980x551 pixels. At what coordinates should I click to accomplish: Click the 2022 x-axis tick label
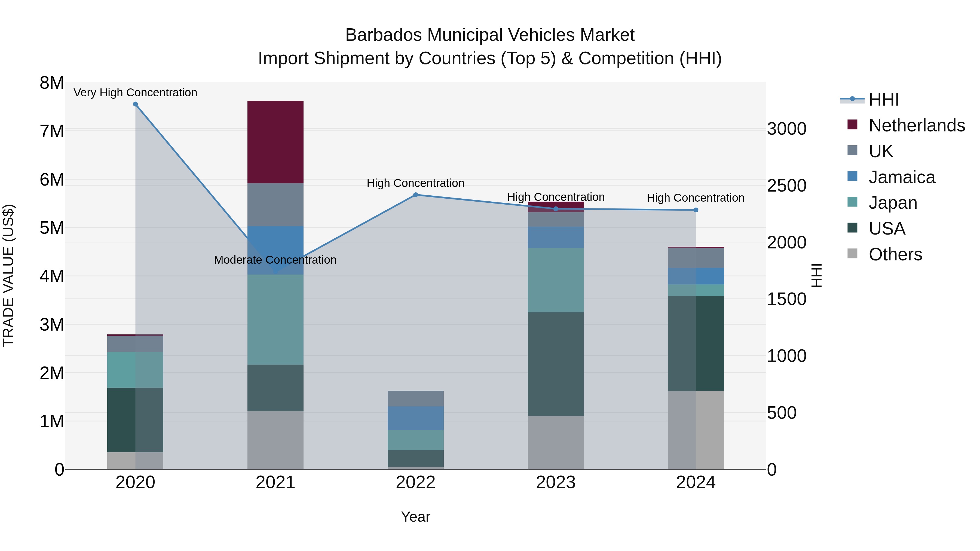(415, 482)
